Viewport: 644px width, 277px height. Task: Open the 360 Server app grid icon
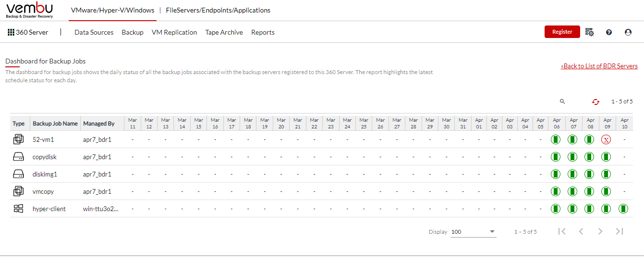(11, 32)
